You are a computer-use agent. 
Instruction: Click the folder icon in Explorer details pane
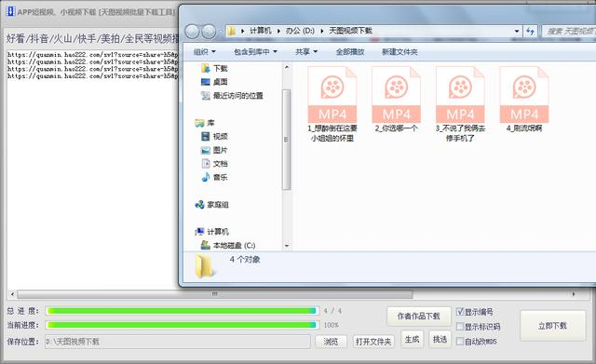pyautogui.click(x=205, y=267)
